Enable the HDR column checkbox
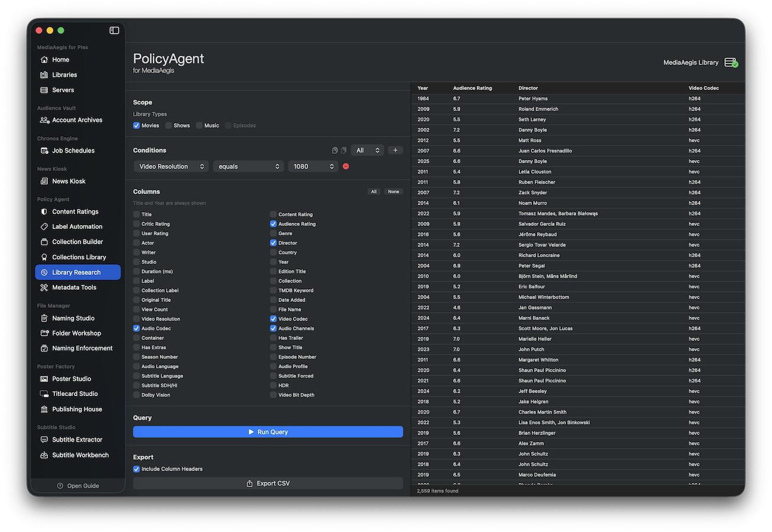772x532 pixels. tap(273, 385)
